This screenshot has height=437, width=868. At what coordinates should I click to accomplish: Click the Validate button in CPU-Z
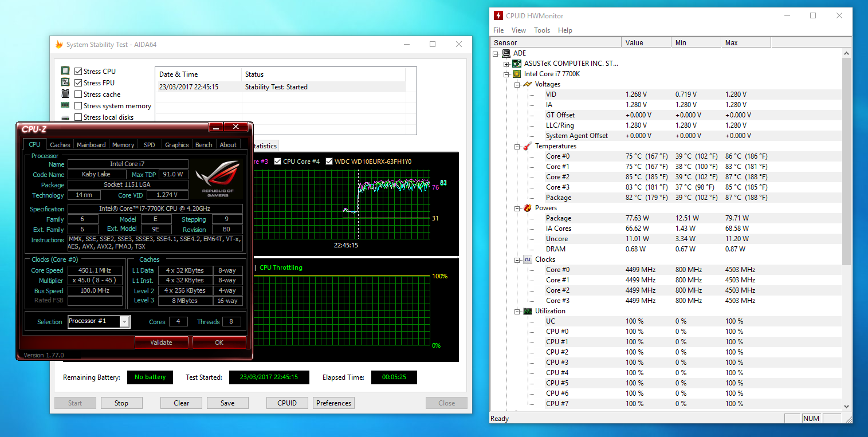point(161,342)
